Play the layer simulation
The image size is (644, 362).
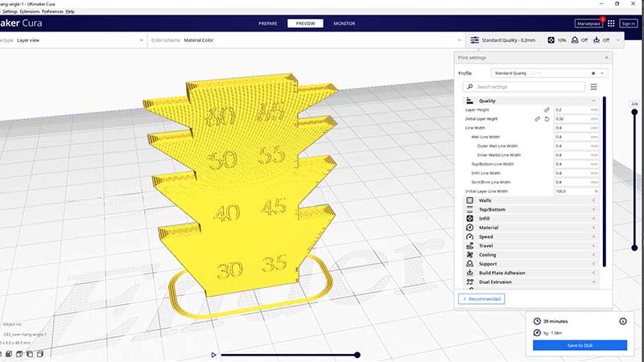click(x=213, y=355)
